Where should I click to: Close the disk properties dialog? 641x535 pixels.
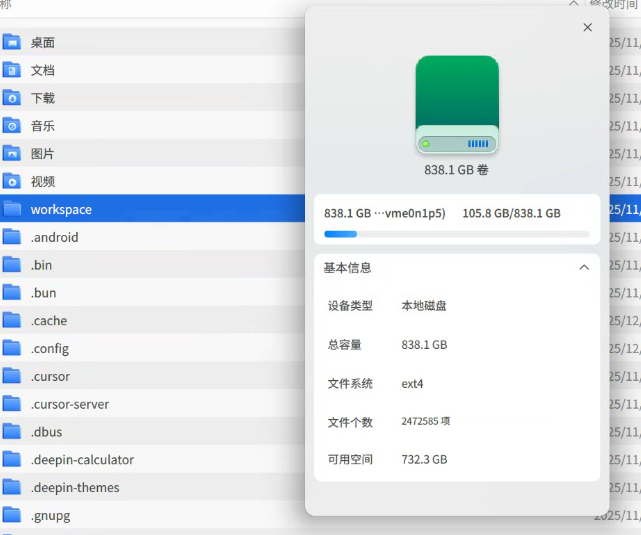[x=587, y=27]
